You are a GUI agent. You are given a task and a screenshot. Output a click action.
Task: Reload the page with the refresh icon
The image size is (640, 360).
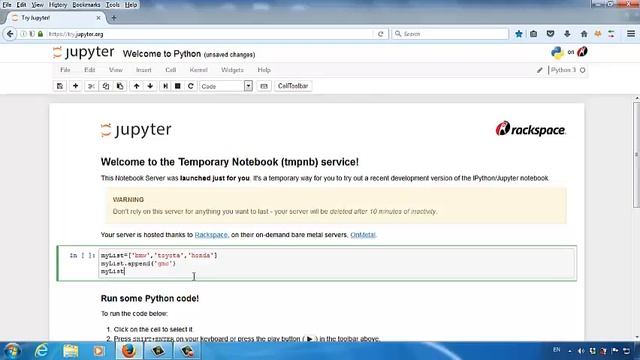[x=380, y=34]
